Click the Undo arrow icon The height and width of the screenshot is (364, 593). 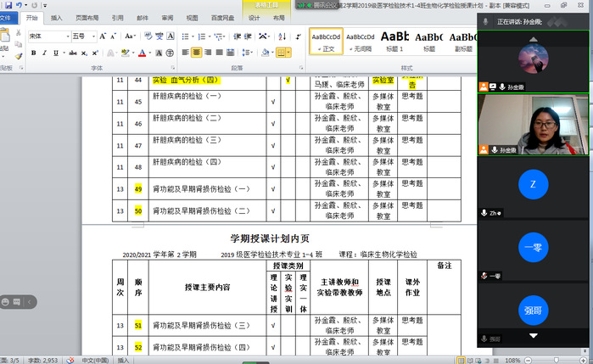[19, 5]
